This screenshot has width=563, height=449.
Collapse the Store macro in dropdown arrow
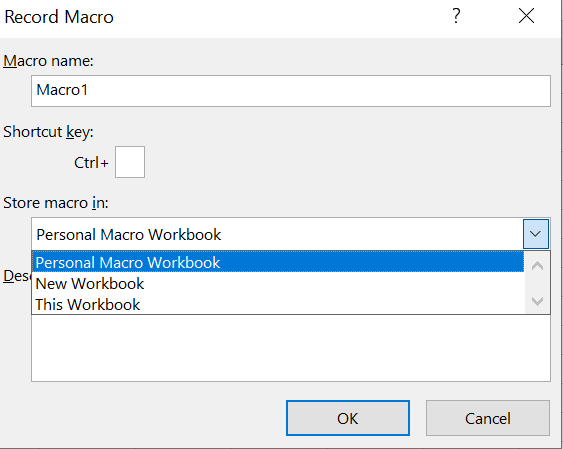point(535,234)
